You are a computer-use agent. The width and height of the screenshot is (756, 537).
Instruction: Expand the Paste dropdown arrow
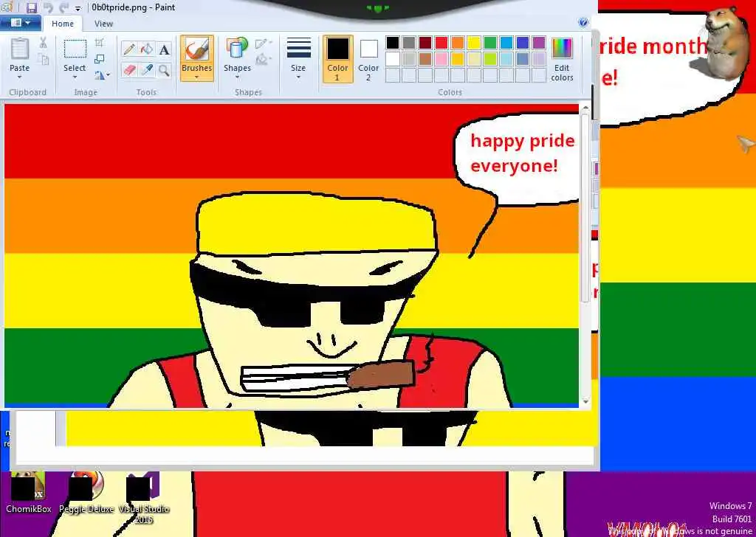20,77
